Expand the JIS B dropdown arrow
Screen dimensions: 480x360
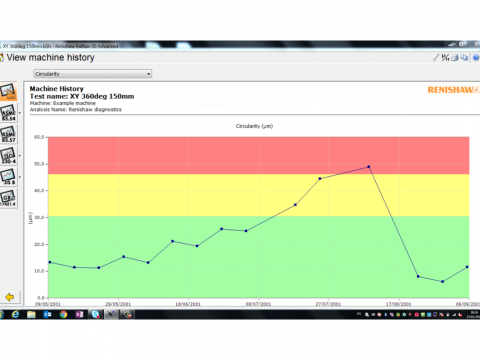(x=20, y=177)
